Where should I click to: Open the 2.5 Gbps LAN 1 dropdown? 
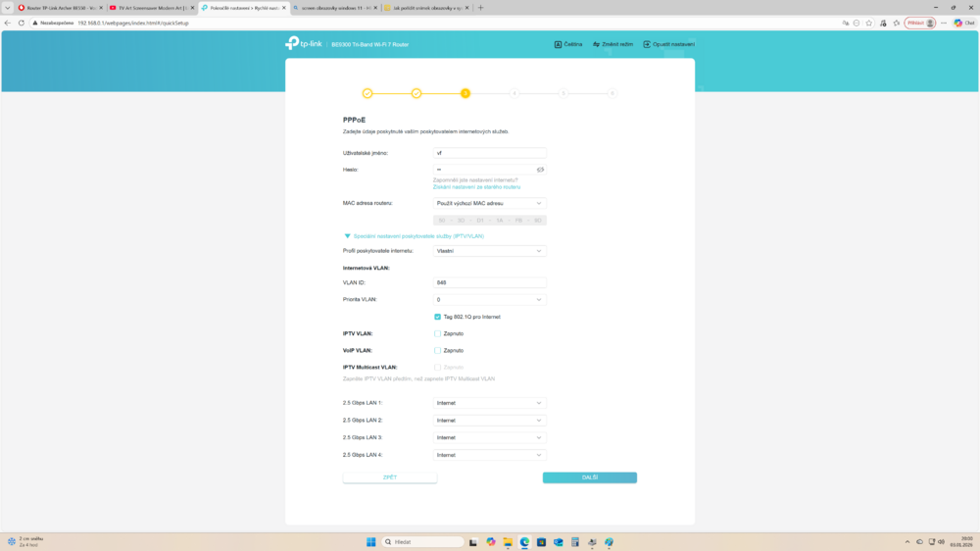click(489, 403)
